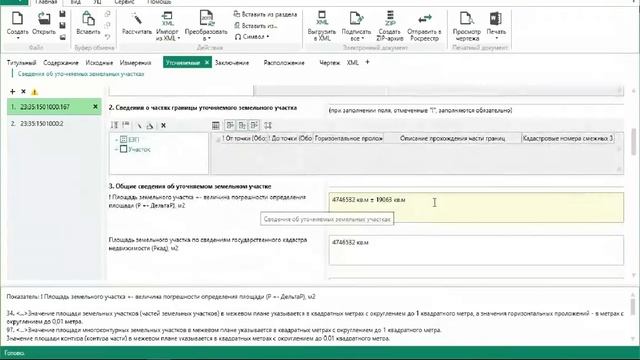Click Создать ZIP-архив icon
This screenshot has height=360, width=640.
[x=390, y=19]
